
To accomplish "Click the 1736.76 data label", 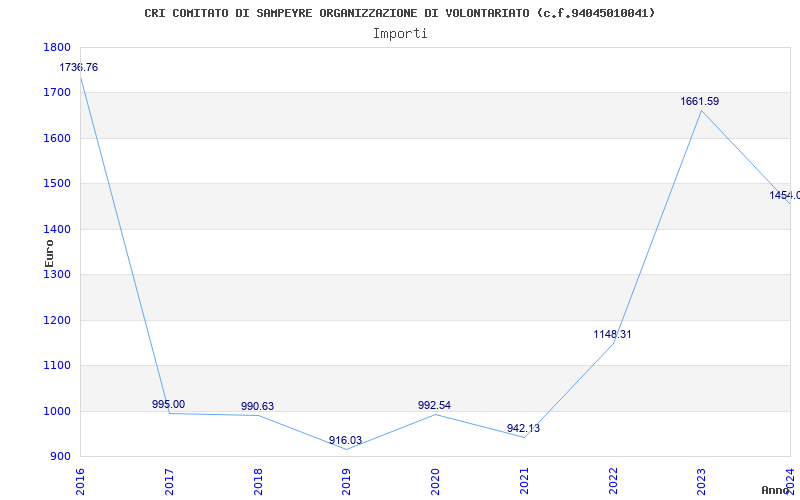I will tap(79, 67).
